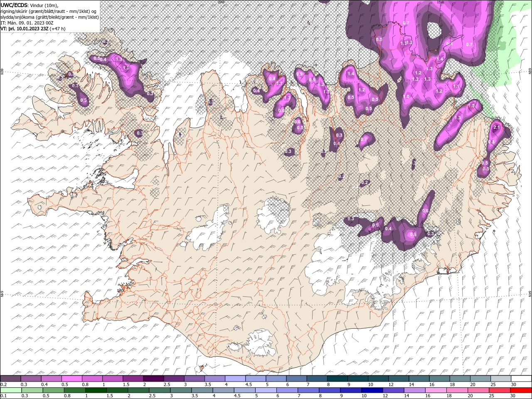Select deep blue lower swatch between 10 and 12
This screenshot has width=532, height=399.
[x=372, y=390]
